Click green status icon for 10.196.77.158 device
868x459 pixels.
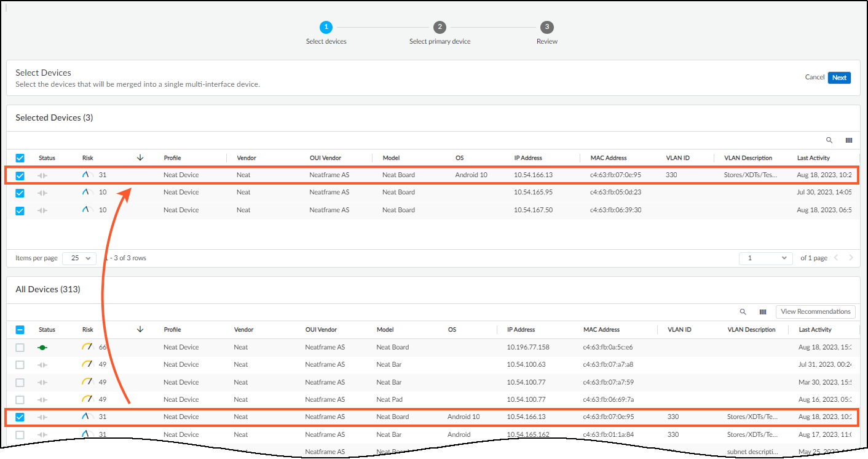click(x=42, y=348)
